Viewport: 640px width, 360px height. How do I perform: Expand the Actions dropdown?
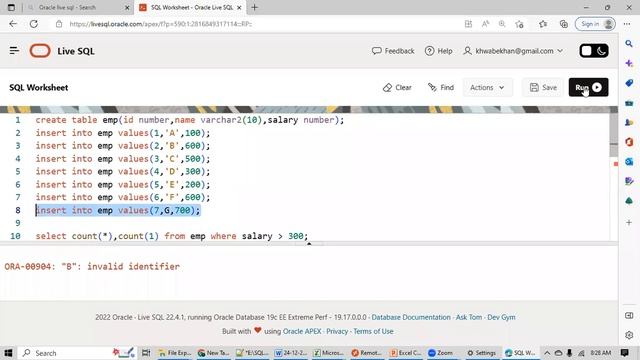click(487, 87)
